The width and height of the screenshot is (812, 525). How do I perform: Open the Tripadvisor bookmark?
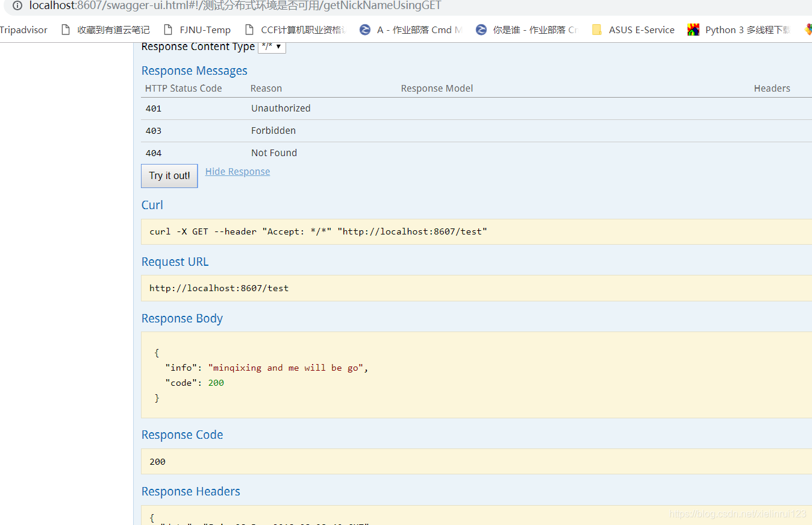pos(23,30)
